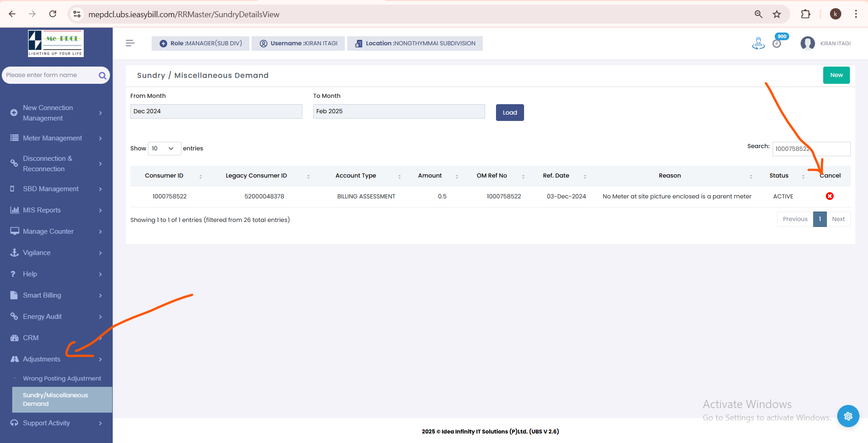Click the Previous pagination button
The width and height of the screenshot is (868, 443).
(795, 219)
